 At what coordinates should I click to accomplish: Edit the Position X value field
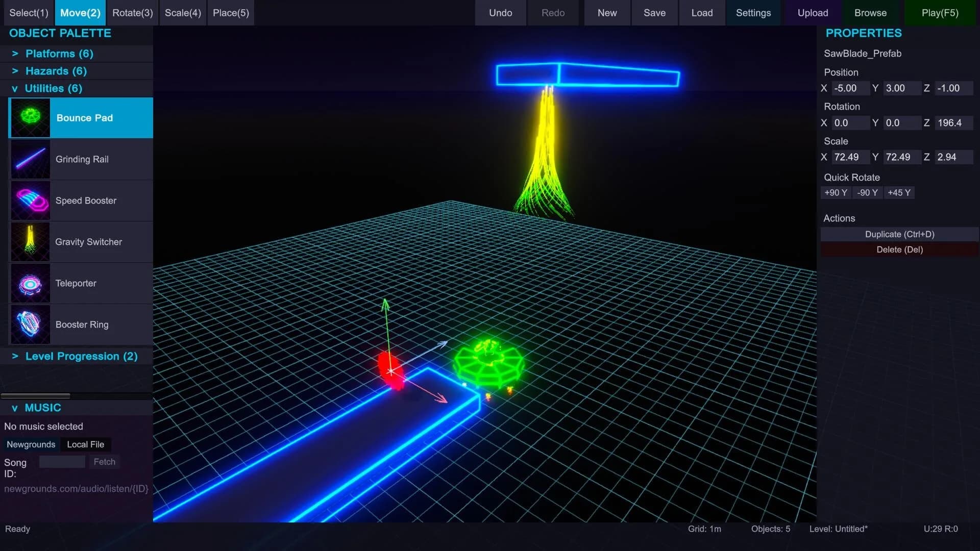(x=850, y=88)
